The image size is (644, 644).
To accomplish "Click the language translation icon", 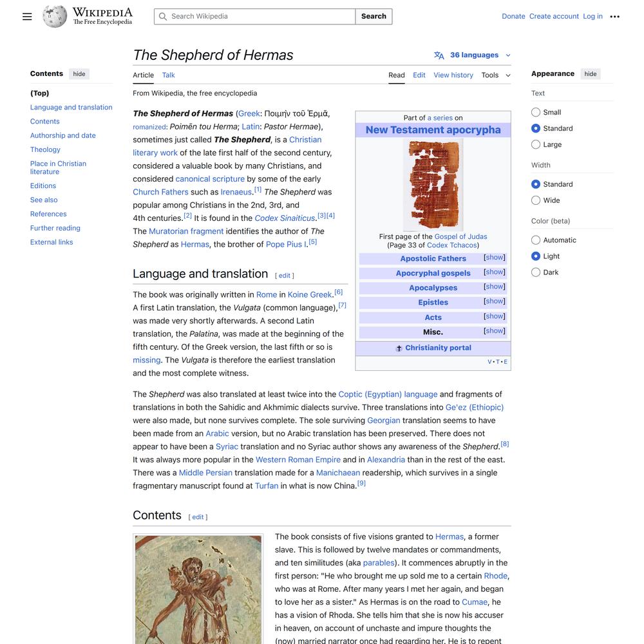I will (439, 55).
